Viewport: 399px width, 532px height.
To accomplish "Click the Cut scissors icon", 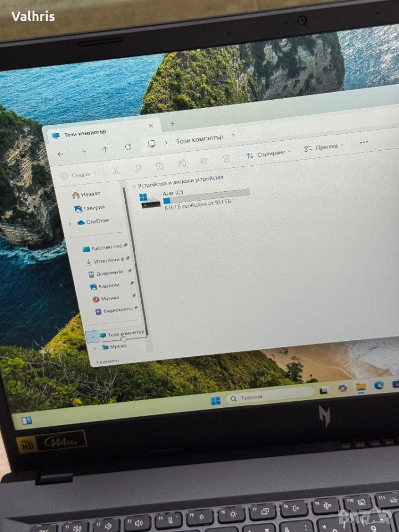I will tap(116, 171).
